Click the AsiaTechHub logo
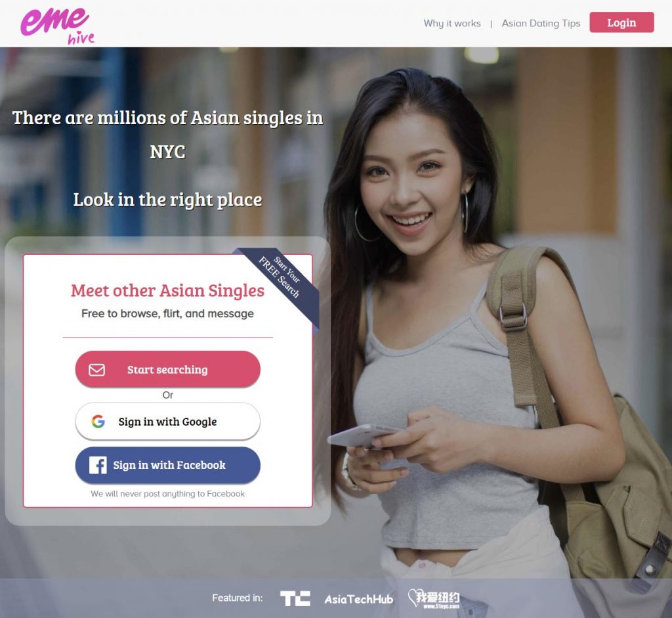The width and height of the screenshot is (672, 618). tap(358, 599)
